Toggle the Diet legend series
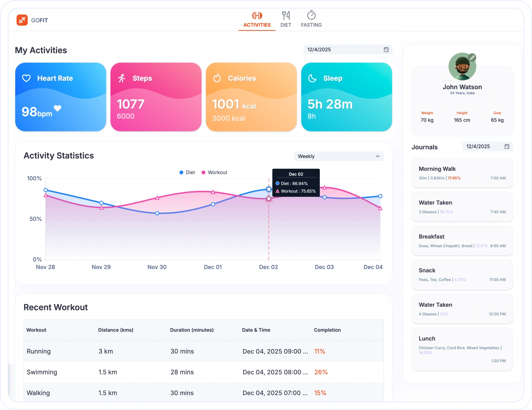 187,173
